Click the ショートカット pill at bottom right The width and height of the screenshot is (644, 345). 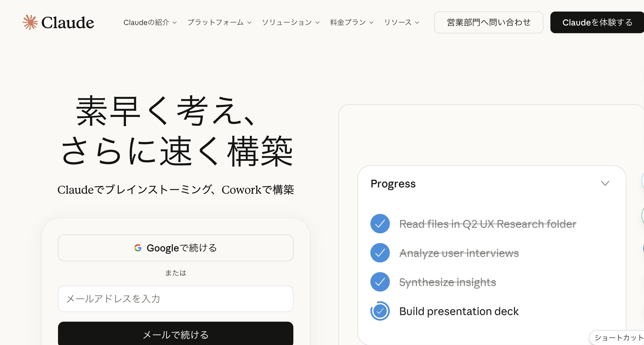618,338
